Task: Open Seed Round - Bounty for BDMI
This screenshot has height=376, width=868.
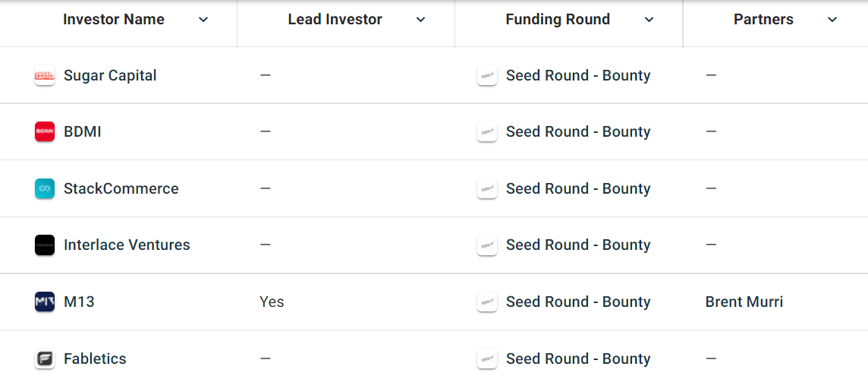Action: (x=578, y=132)
